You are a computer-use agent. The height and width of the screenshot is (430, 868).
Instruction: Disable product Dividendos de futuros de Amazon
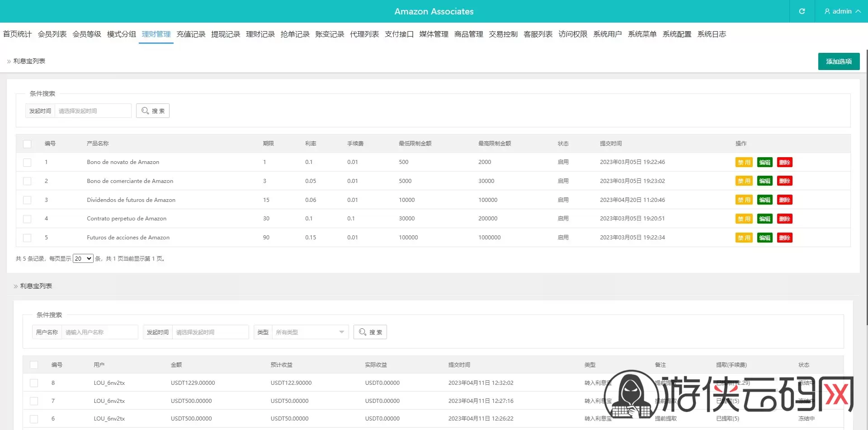coord(744,200)
